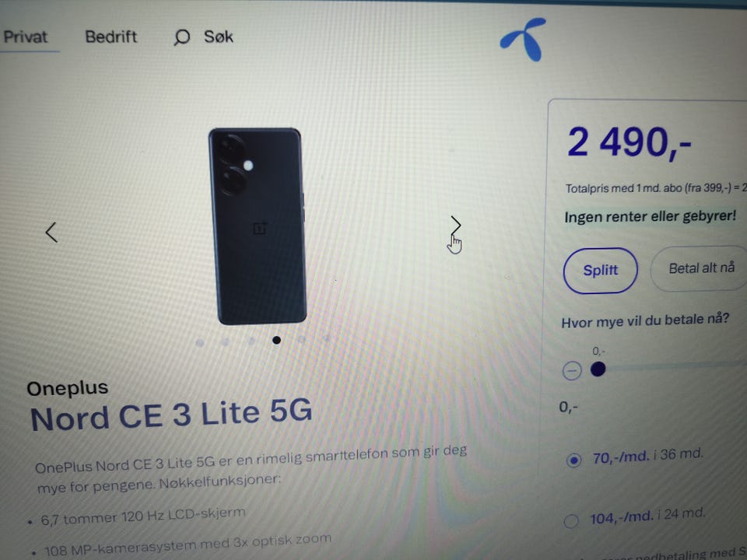Image resolution: width=747 pixels, height=560 pixels.
Task: Open the Bedrift tab
Action: point(111,37)
